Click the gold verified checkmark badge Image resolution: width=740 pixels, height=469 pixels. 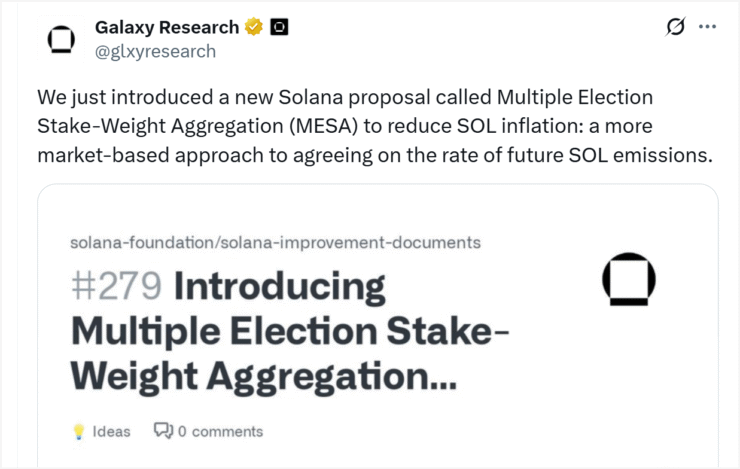pyautogui.click(x=254, y=27)
